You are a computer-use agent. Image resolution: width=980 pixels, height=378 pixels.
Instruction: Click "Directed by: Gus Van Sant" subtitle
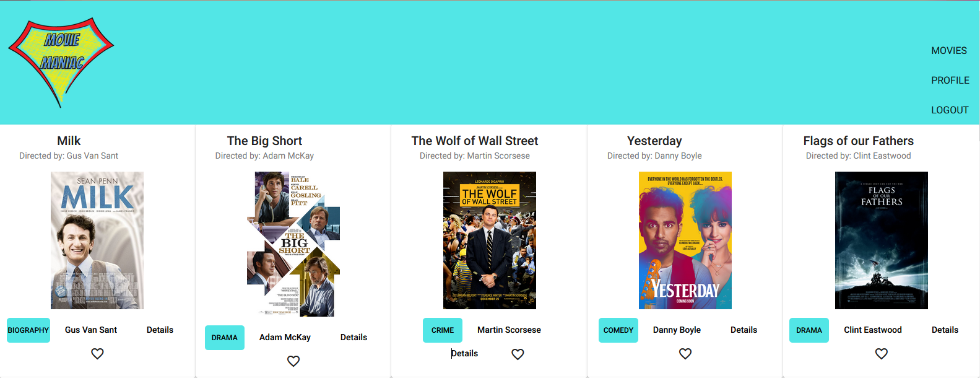pos(69,156)
